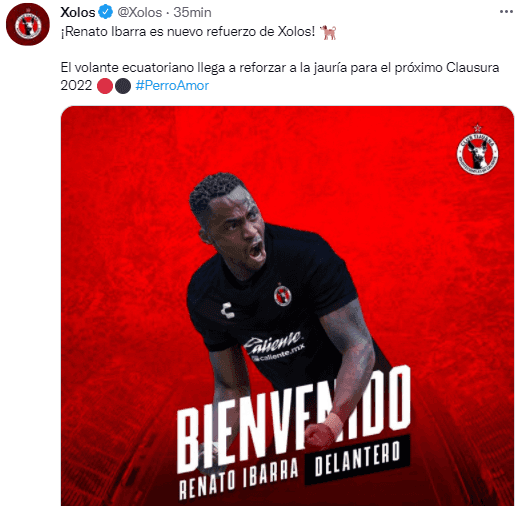Open the Xolos profile avatar
The width and height of the screenshot is (521, 506).
28,24
